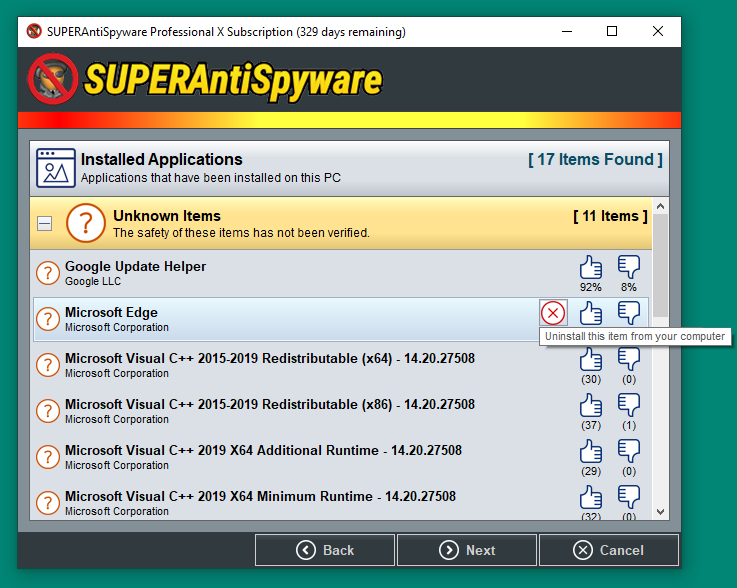Uninstall Microsoft Edge with red X icon
The height and width of the screenshot is (588, 737).
tap(553, 313)
